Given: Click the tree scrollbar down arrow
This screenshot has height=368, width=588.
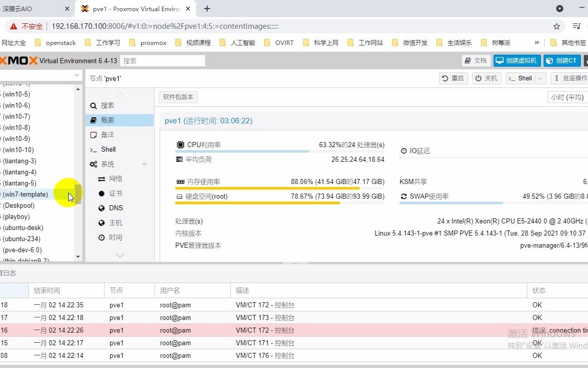Looking at the screenshot, I should point(78,257).
